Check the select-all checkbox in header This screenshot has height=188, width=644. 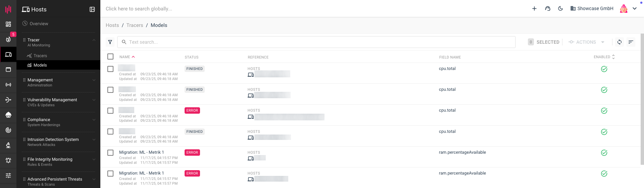[110, 57]
